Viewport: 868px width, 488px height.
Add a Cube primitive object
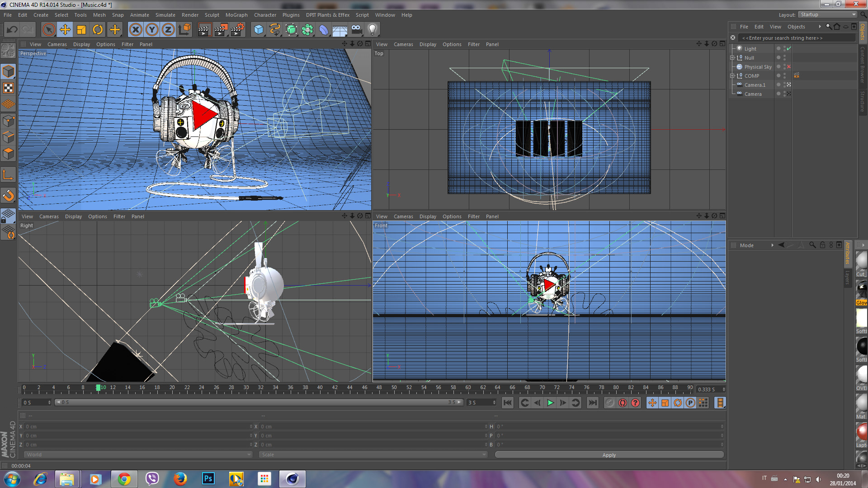coord(259,30)
